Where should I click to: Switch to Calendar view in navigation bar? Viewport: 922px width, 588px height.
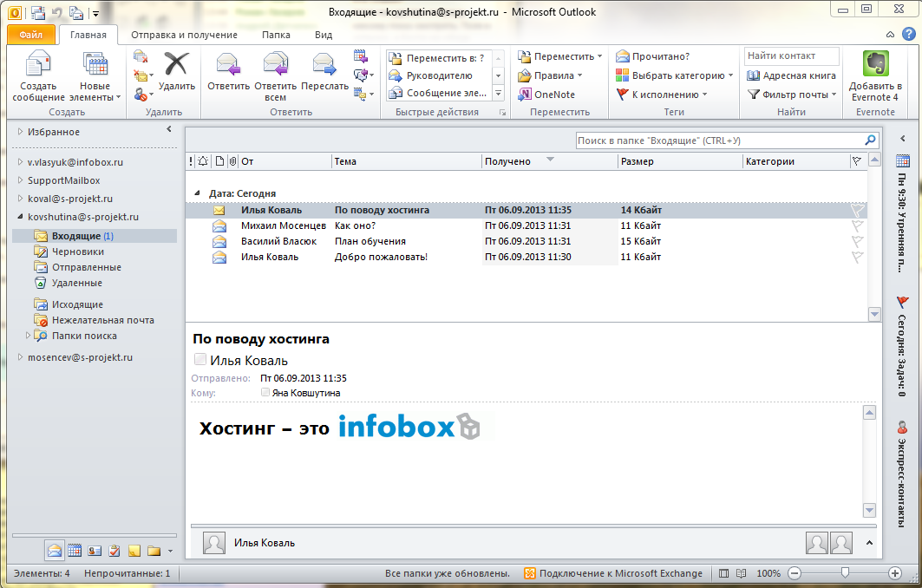point(75,551)
